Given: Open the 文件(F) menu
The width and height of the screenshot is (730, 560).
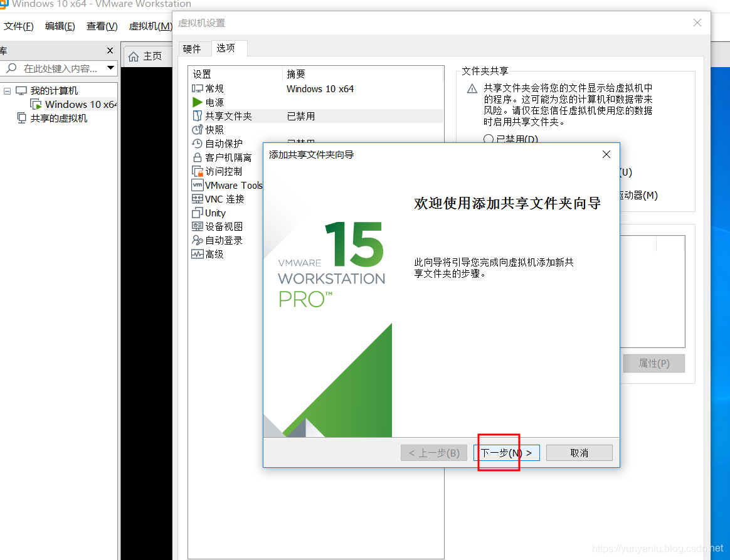Looking at the screenshot, I should [19, 26].
